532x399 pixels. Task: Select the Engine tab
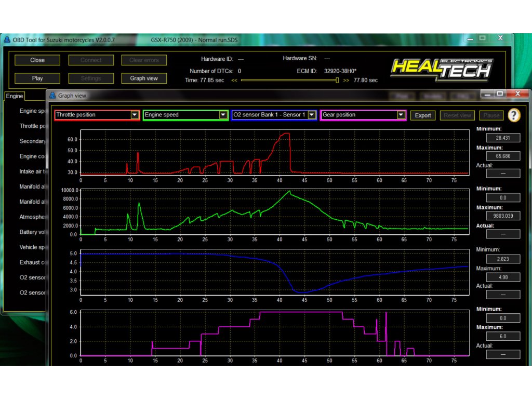(15, 96)
